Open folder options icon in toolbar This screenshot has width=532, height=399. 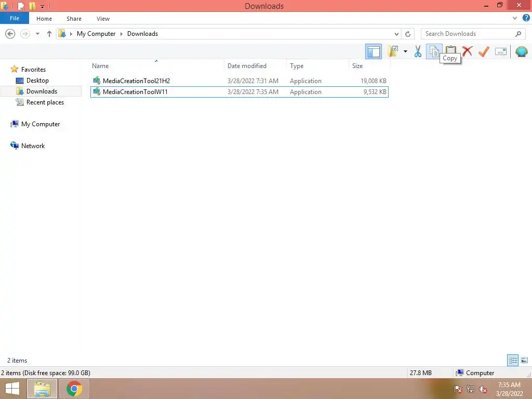393,51
